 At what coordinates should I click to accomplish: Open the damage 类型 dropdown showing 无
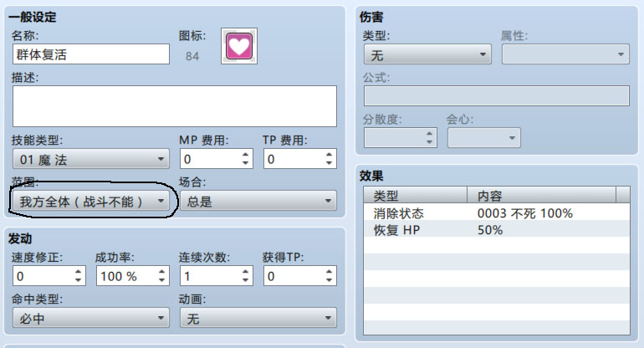[427, 54]
